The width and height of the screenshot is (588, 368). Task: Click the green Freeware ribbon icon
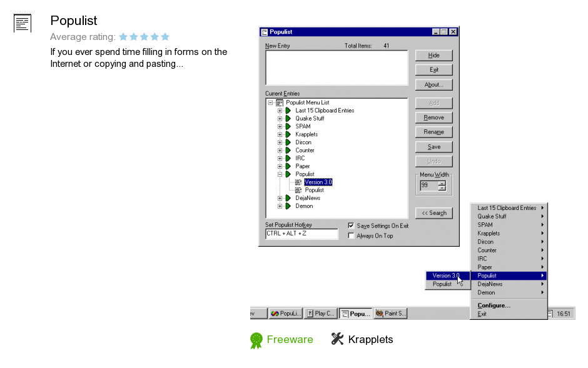[x=256, y=341]
